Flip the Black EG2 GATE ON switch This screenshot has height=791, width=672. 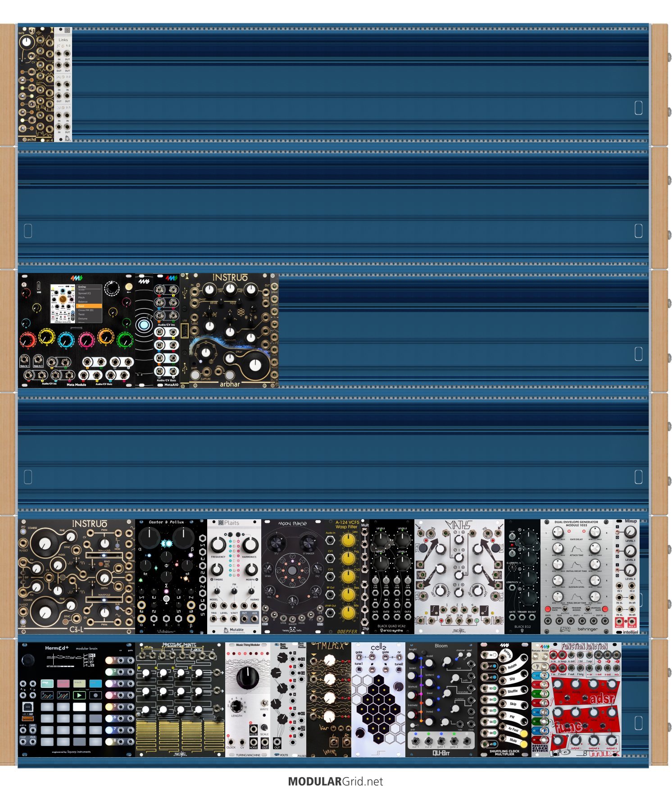[512, 553]
